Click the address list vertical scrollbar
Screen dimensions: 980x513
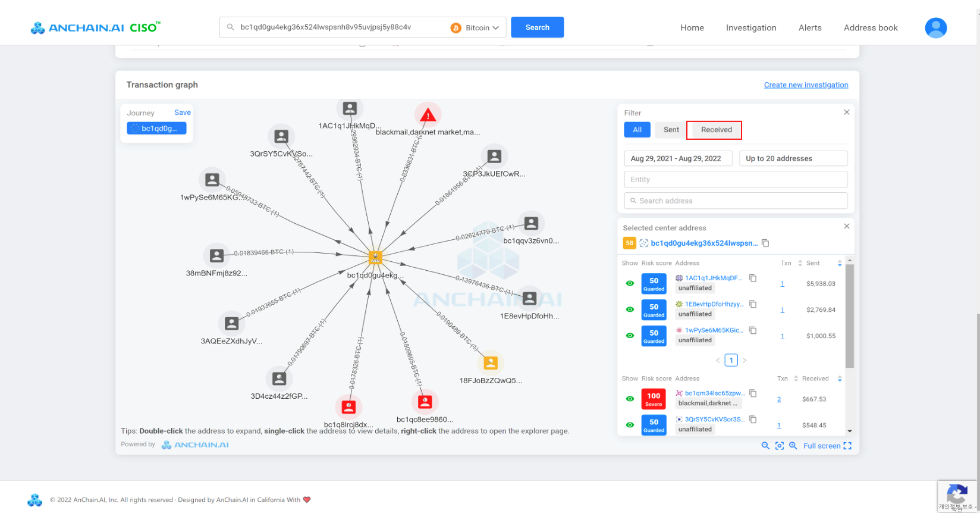pyautogui.click(x=850, y=317)
